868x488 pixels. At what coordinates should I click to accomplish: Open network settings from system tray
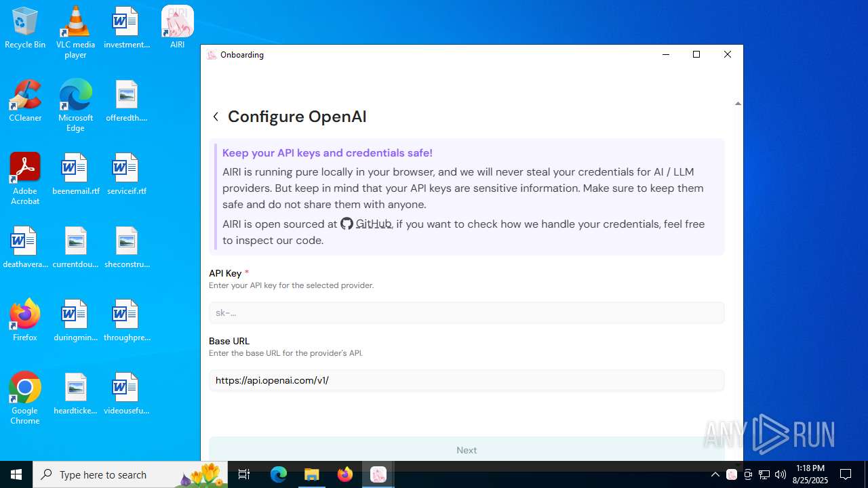tap(764, 474)
